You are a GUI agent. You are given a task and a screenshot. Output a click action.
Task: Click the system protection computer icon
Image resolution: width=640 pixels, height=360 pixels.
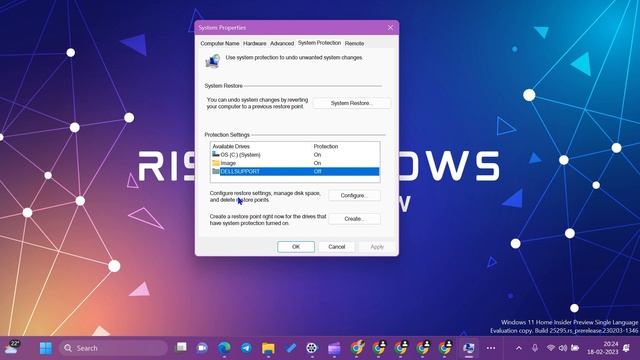click(x=212, y=61)
